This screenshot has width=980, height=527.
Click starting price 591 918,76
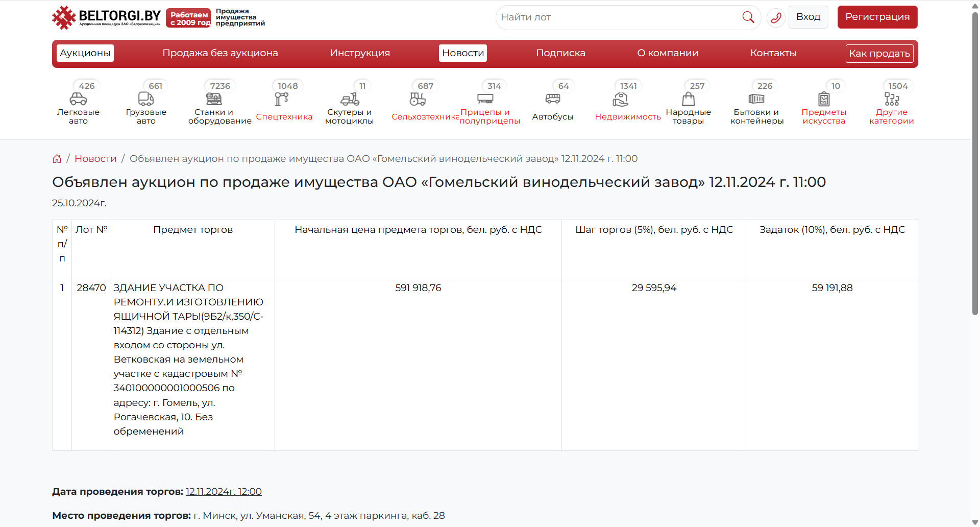pyautogui.click(x=418, y=288)
